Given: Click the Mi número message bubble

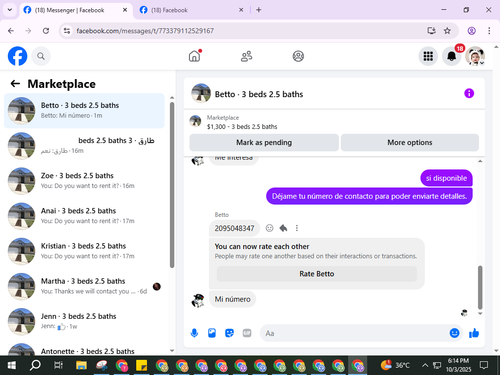Looking at the screenshot, I should [232, 299].
